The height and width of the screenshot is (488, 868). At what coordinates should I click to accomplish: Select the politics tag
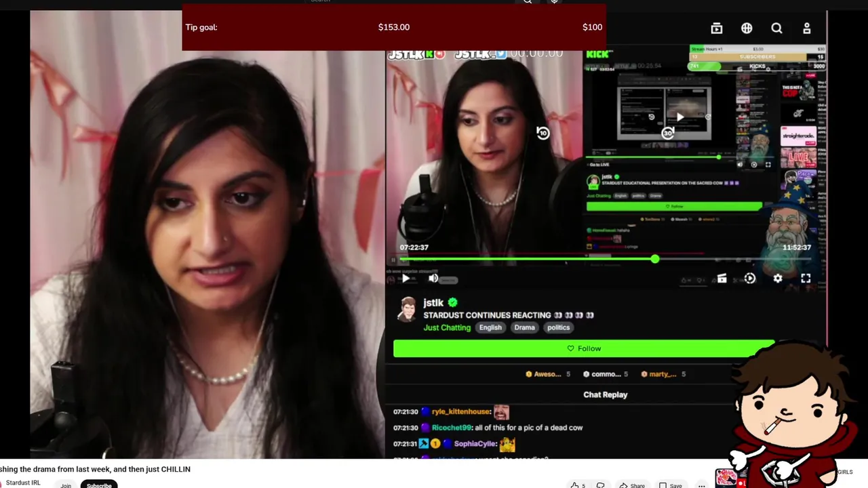tap(558, 327)
